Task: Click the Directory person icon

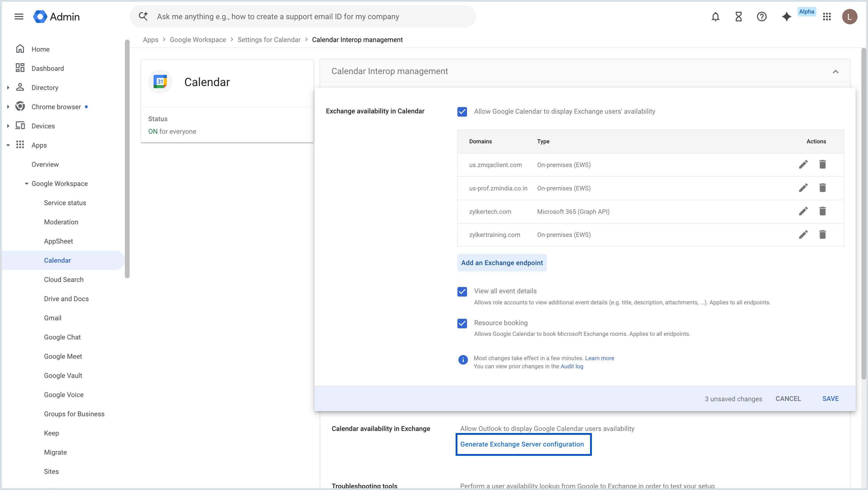Action: pos(20,87)
